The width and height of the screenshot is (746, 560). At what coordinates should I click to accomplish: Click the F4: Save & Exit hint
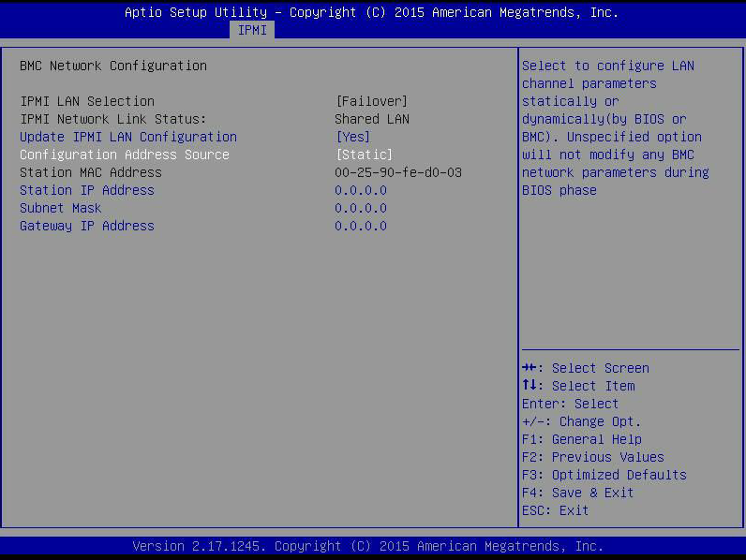(x=577, y=493)
